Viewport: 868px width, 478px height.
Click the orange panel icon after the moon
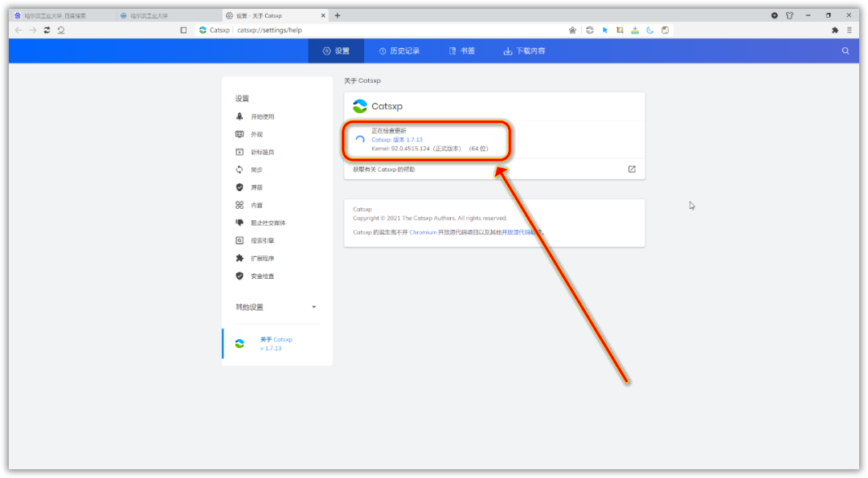[x=665, y=30]
